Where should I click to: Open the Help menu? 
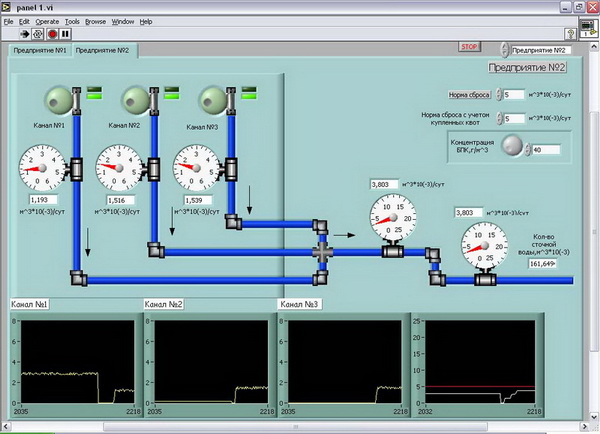click(x=146, y=22)
